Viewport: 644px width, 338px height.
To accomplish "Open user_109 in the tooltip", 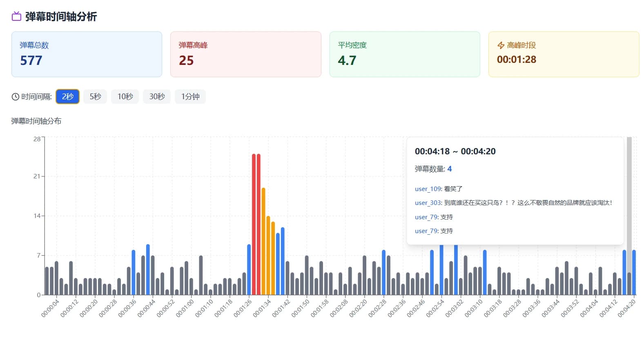I will (428, 189).
